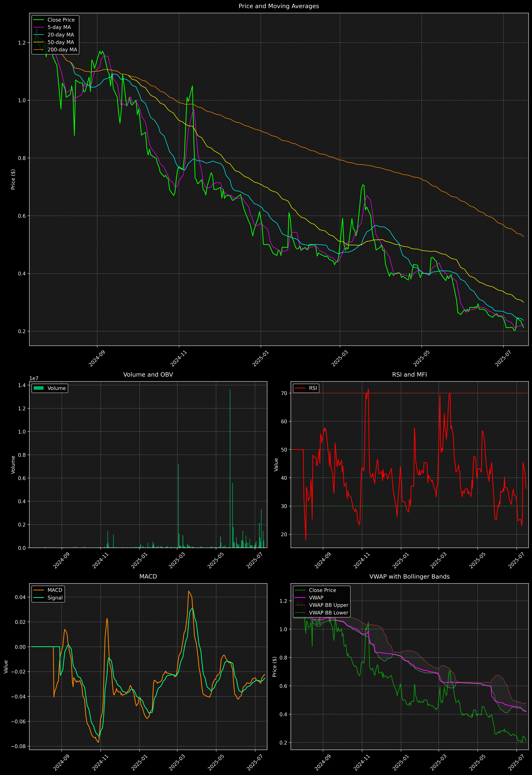Click the red RSI legend line sample
Screen dimensions: 532x775
click(x=300, y=388)
